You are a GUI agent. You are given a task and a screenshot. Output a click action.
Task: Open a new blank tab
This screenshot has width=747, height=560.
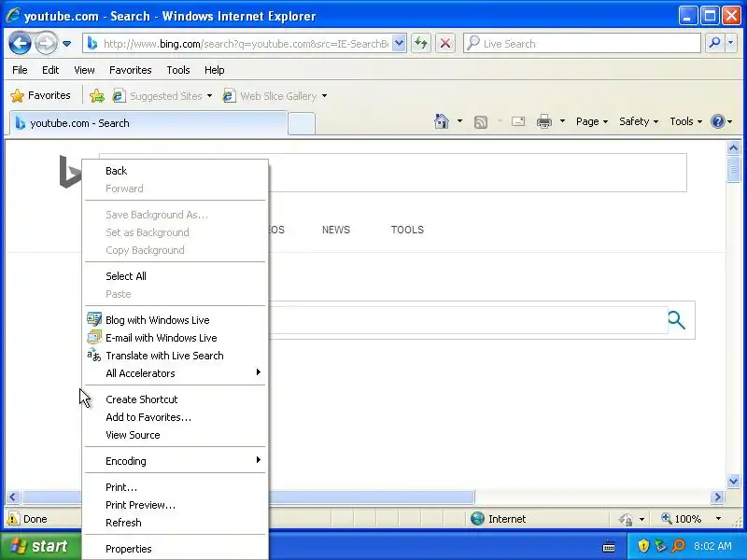tap(302, 124)
